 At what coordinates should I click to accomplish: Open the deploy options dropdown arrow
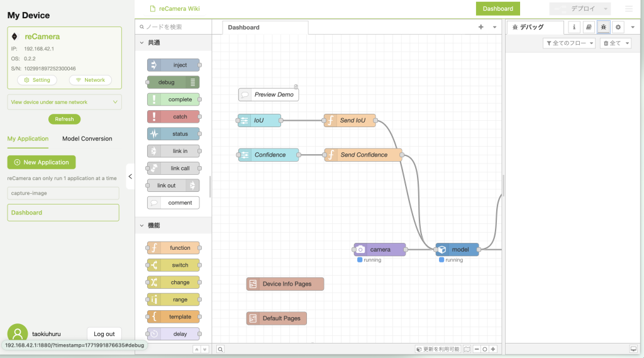click(x=606, y=9)
